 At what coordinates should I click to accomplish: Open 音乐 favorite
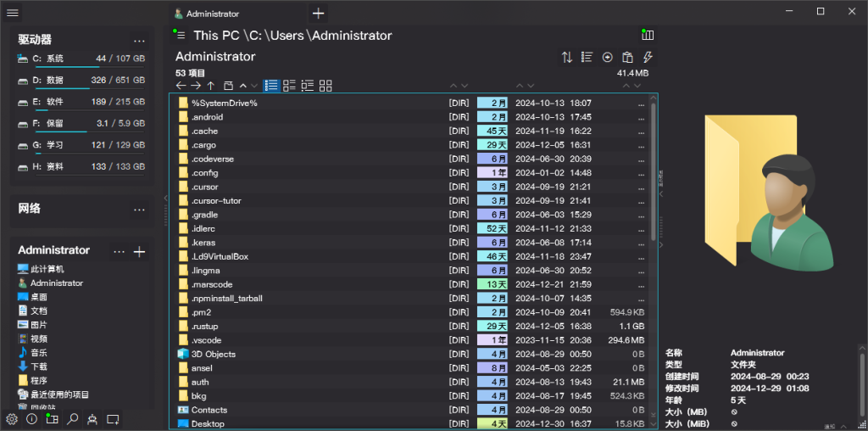pyautogui.click(x=32, y=352)
